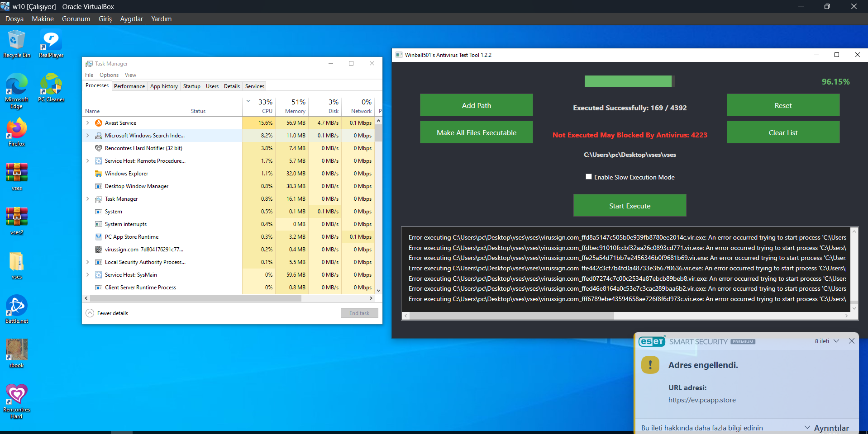Open the ESET message count dropdown chevron

(x=836, y=341)
